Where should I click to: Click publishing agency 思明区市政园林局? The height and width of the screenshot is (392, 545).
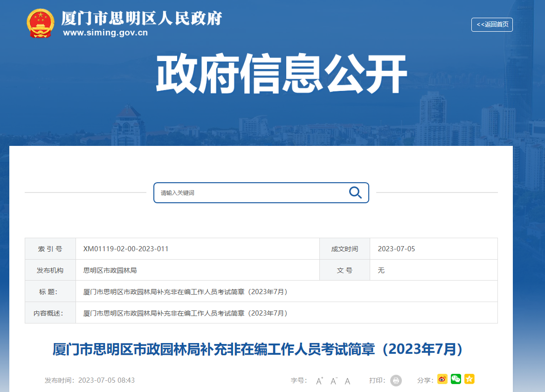click(110, 270)
